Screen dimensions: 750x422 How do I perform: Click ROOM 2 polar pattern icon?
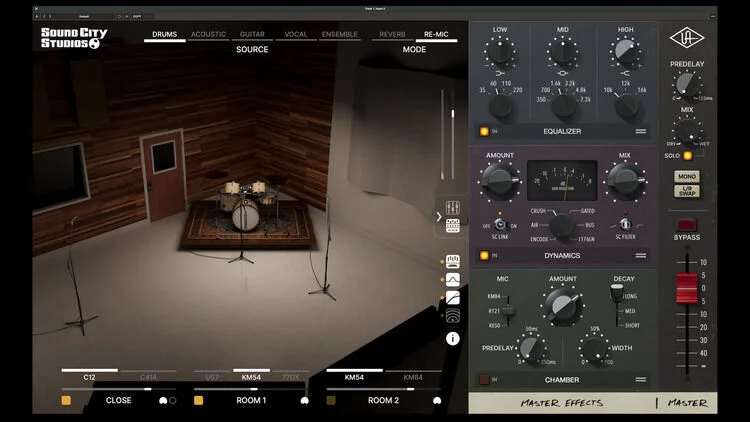[x=437, y=400]
